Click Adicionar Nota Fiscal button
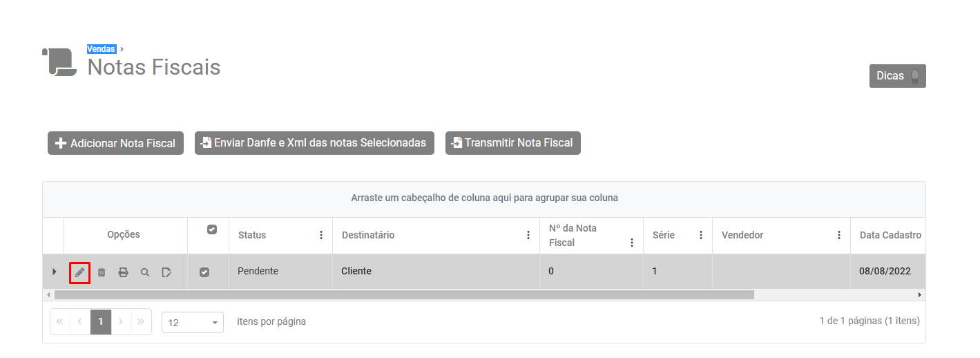This screenshot has height=358, width=980. tap(115, 143)
